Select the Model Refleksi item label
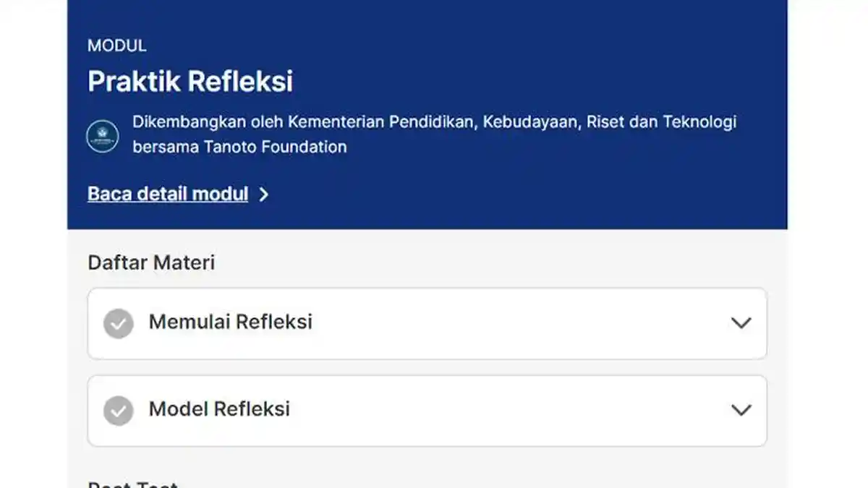 (x=219, y=409)
